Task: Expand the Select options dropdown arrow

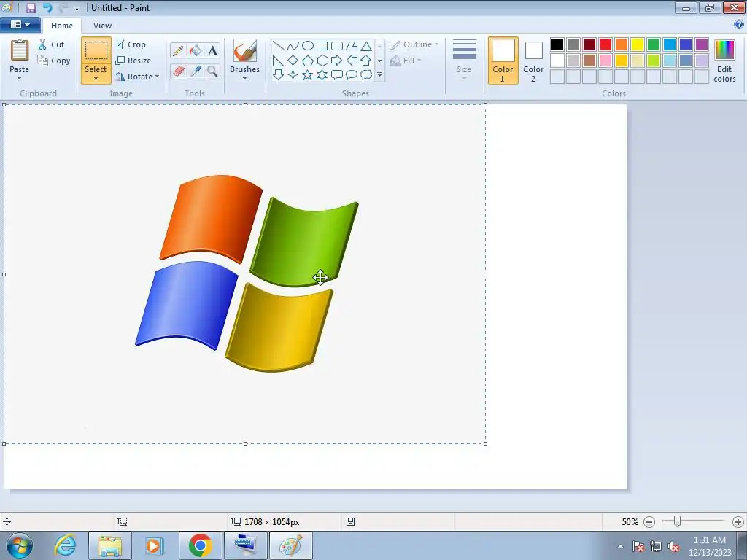Action: (96, 79)
